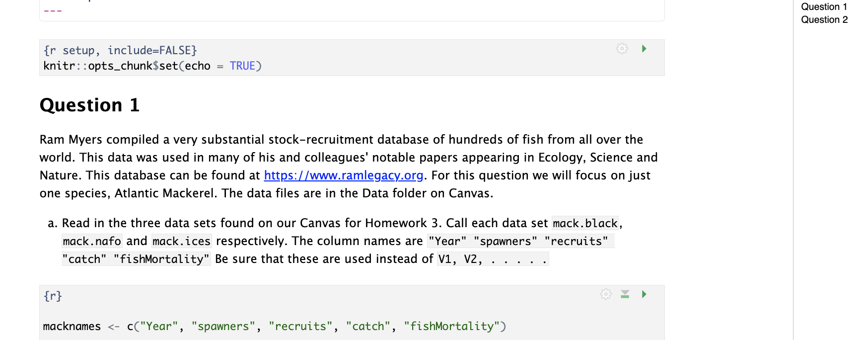
Task: Open setup chunk options gear
Action: coord(622,49)
